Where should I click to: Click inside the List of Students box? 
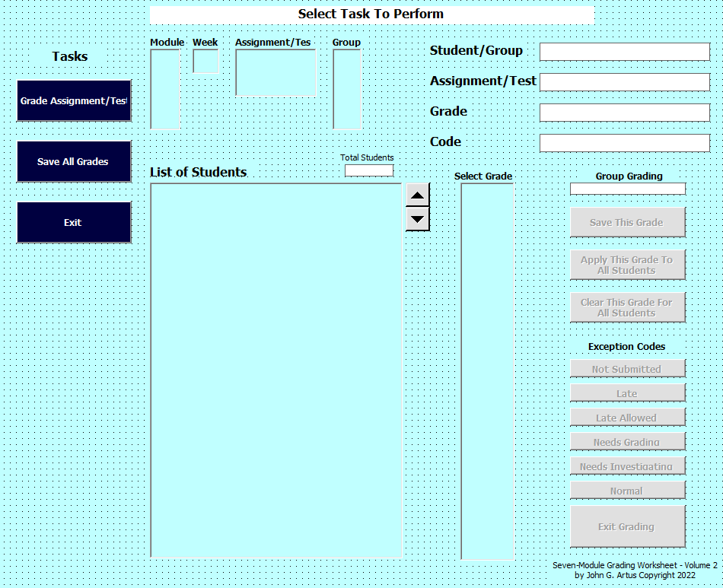tap(276, 370)
